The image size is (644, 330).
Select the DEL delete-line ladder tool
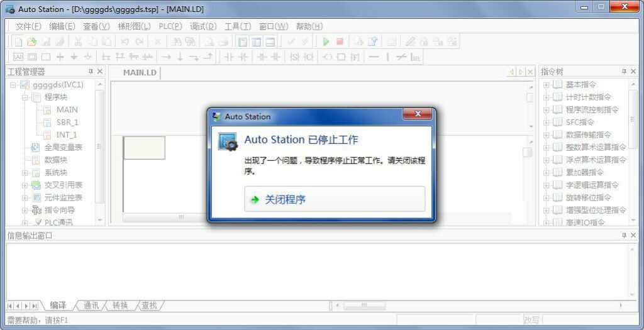416,57
